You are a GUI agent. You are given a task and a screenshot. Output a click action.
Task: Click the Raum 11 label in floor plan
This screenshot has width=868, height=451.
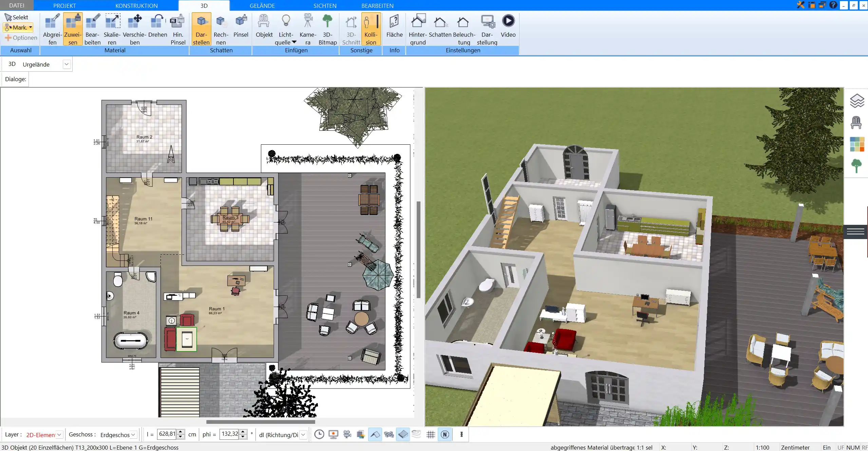(x=143, y=219)
